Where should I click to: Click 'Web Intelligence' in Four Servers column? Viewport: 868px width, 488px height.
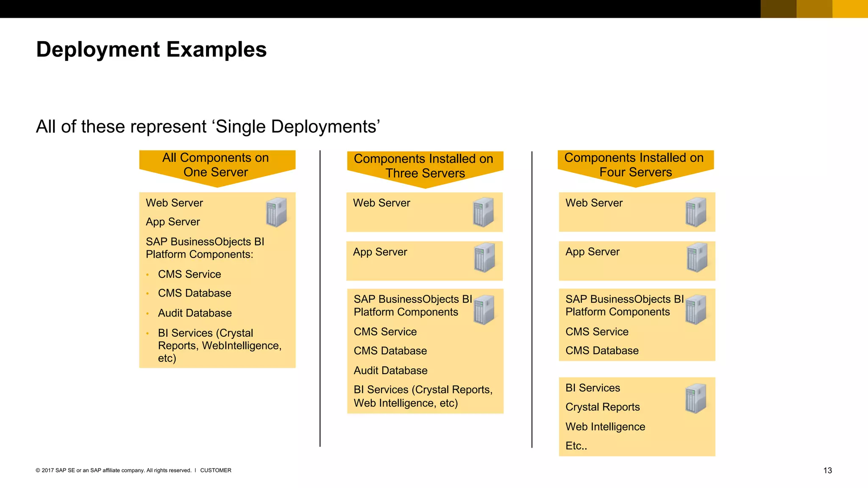[x=605, y=427]
